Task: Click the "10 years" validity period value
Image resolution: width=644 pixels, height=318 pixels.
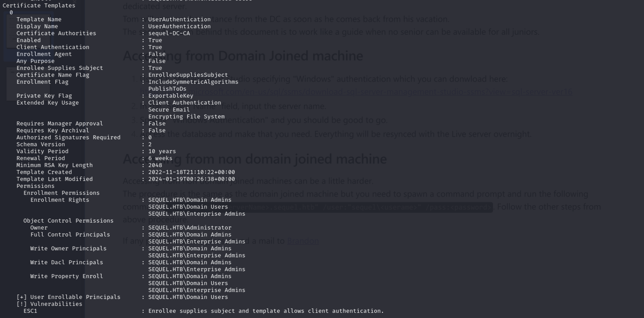Action: point(162,151)
